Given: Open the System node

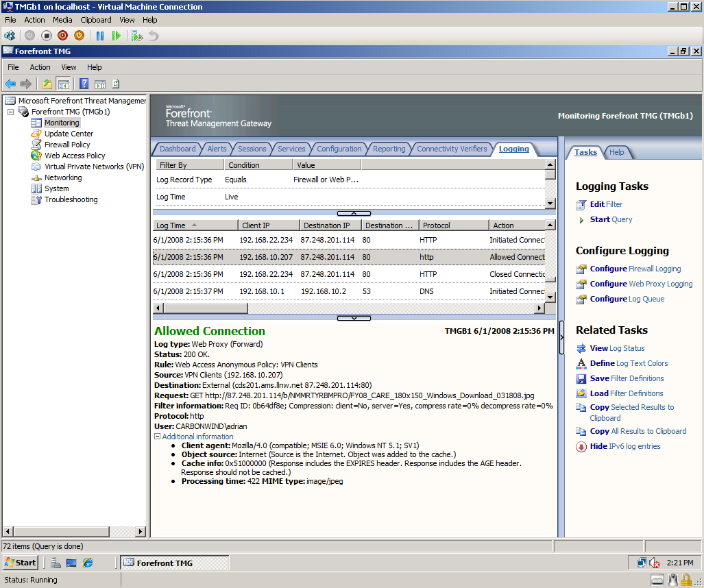Looking at the screenshot, I should 57,188.
